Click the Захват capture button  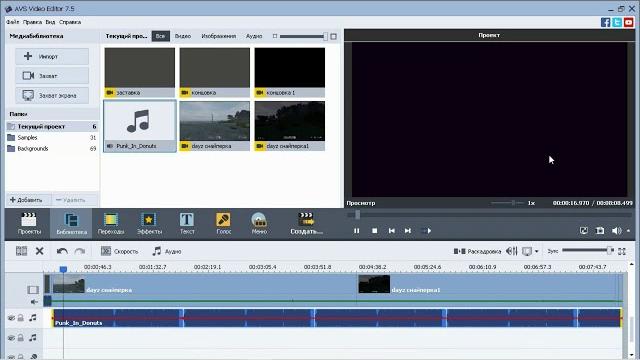[x=52, y=76]
